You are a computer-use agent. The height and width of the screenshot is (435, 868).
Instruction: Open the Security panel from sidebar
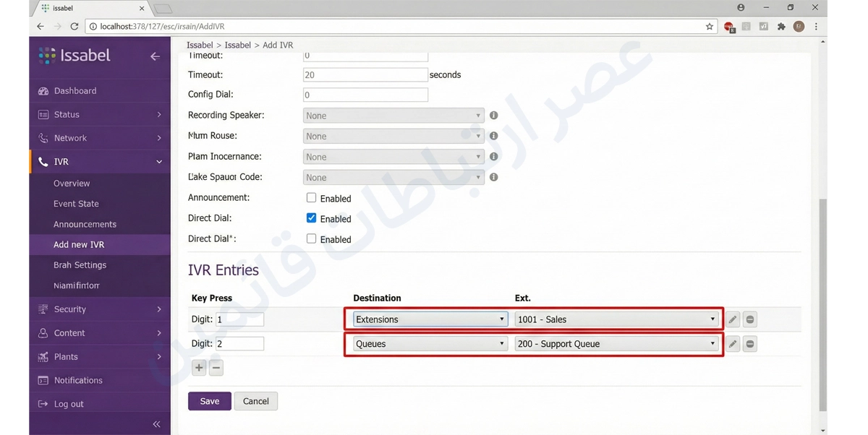pos(70,309)
